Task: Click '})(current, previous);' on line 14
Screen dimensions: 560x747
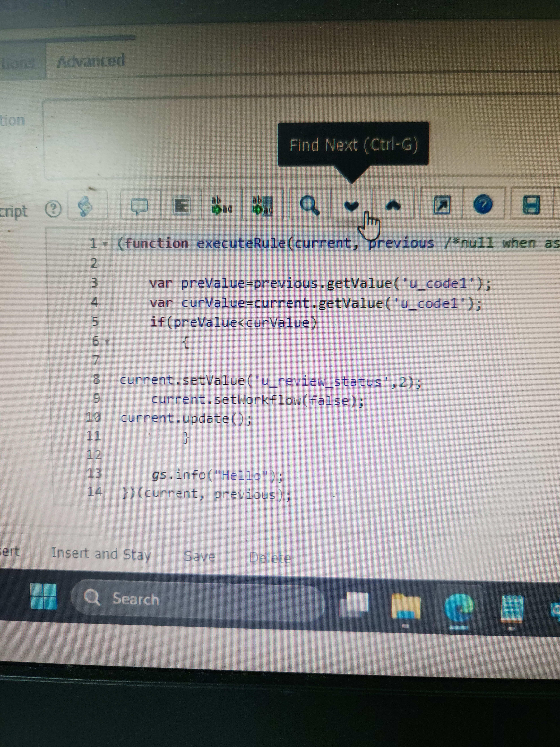Action: (x=206, y=494)
